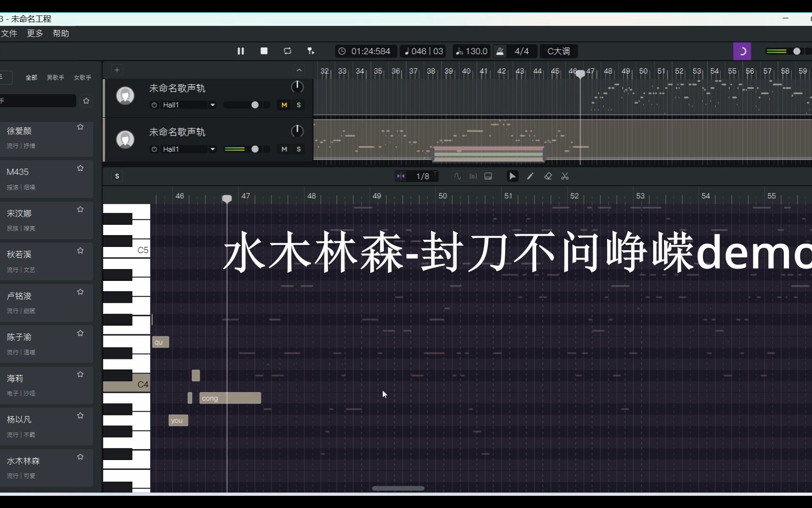
Task: Open the C大调 key selector
Action: coord(559,51)
